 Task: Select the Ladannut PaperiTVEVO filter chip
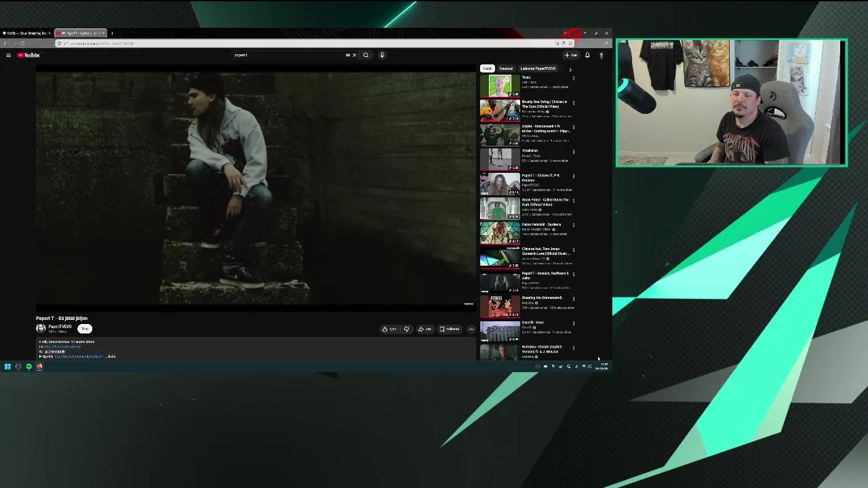click(x=538, y=68)
